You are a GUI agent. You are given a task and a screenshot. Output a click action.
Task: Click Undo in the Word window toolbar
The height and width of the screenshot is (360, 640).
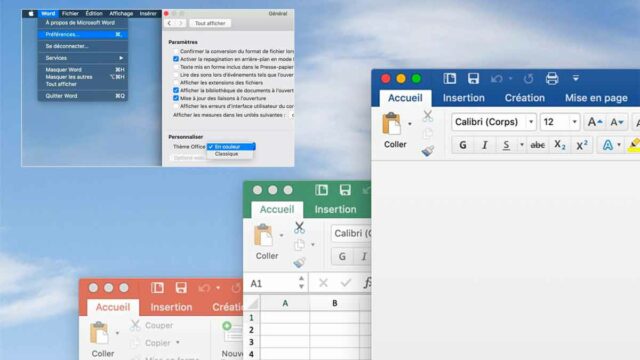pyautogui.click(x=497, y=78)
